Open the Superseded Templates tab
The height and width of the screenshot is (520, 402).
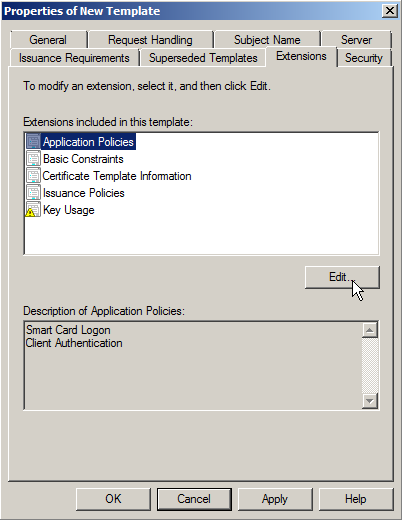coord(203,58)
